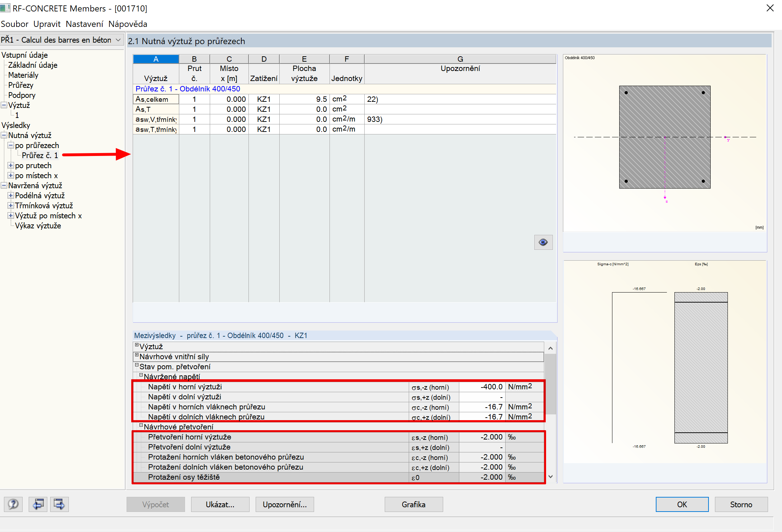This screenshot has height=532, width=782.
Task: Open the Nápověda menu
Action: tap(128, 24)
